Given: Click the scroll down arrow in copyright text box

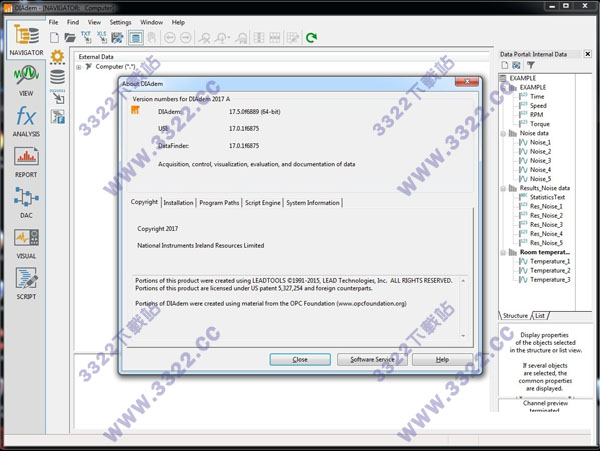Looking at the screenshot, I should [x=463, y=335].
